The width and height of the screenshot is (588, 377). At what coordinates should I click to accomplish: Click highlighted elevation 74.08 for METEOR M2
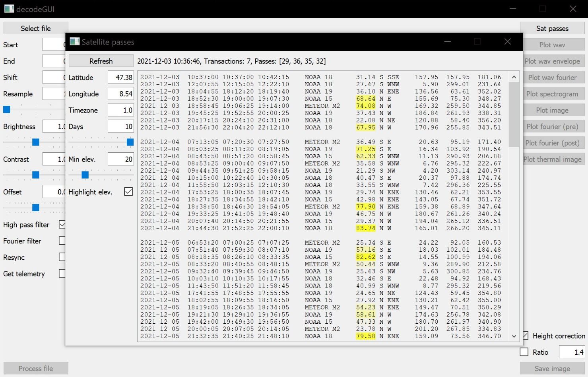366,106
